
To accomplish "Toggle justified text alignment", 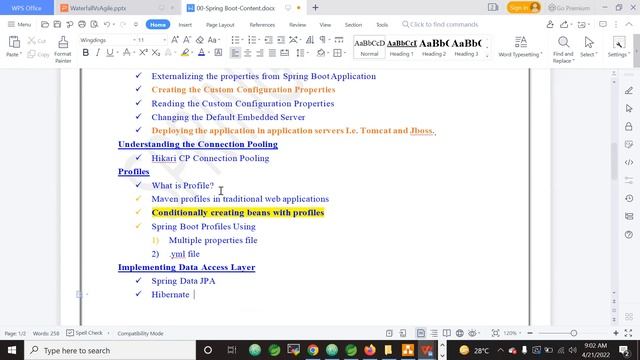I will 272,53.
